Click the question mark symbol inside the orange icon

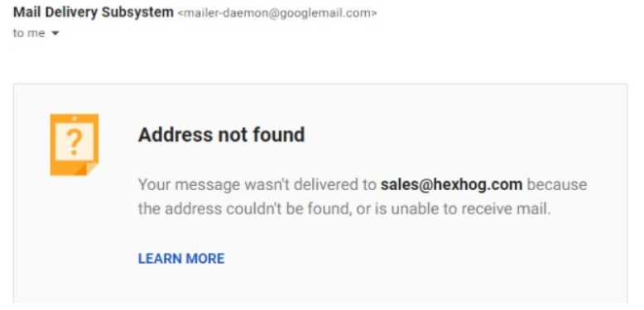click(74, 141)
